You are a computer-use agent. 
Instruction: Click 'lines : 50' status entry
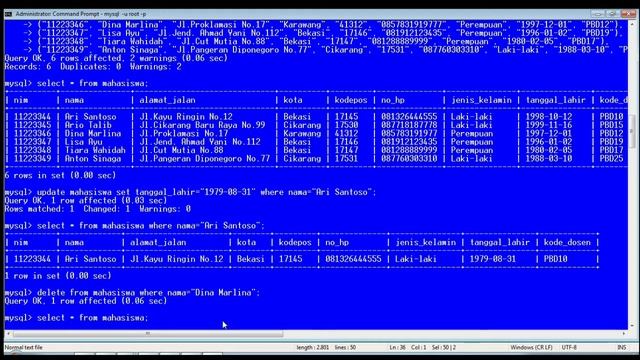tap(345, 347)
